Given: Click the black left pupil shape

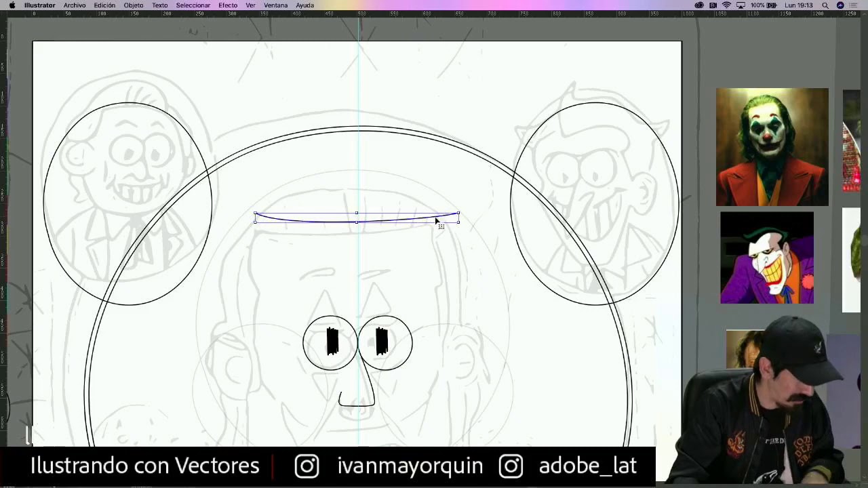Looking at the screenshot, I should coord(332,341).
